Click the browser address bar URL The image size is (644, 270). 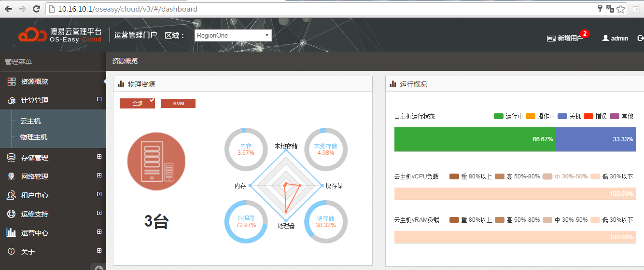[127, 9]
